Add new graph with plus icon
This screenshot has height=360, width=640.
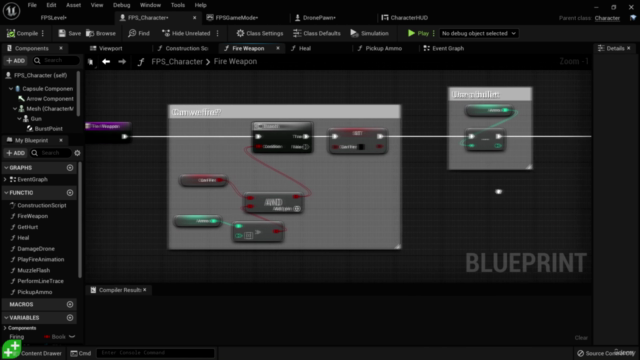click(x=70, y=168)
